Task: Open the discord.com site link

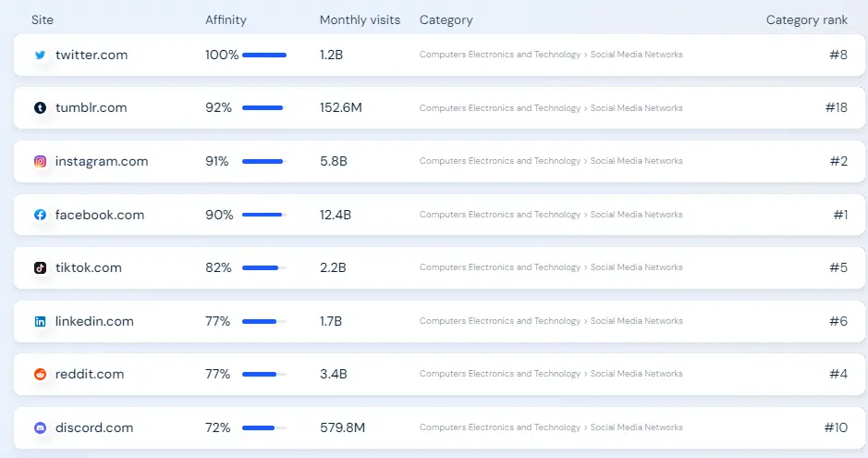Action: pos(94,427)
